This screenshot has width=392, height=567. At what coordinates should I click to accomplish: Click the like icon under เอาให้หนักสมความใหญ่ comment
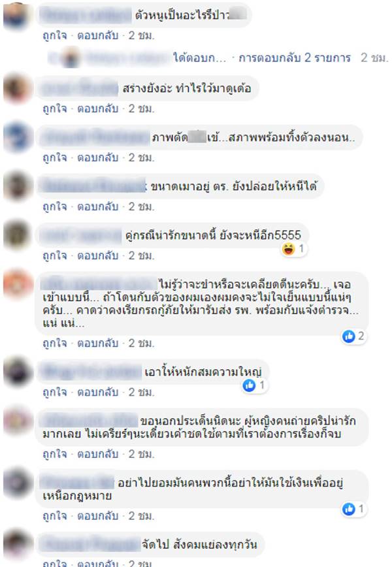click(249, 385)
